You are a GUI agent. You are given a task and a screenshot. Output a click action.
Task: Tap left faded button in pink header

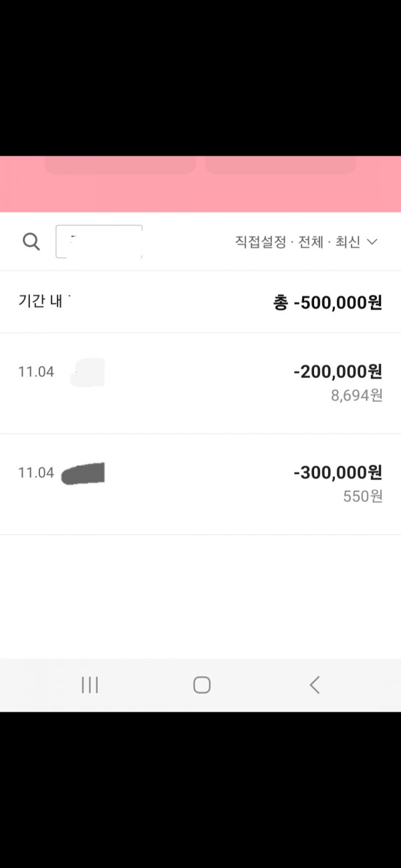pos(120,165)
